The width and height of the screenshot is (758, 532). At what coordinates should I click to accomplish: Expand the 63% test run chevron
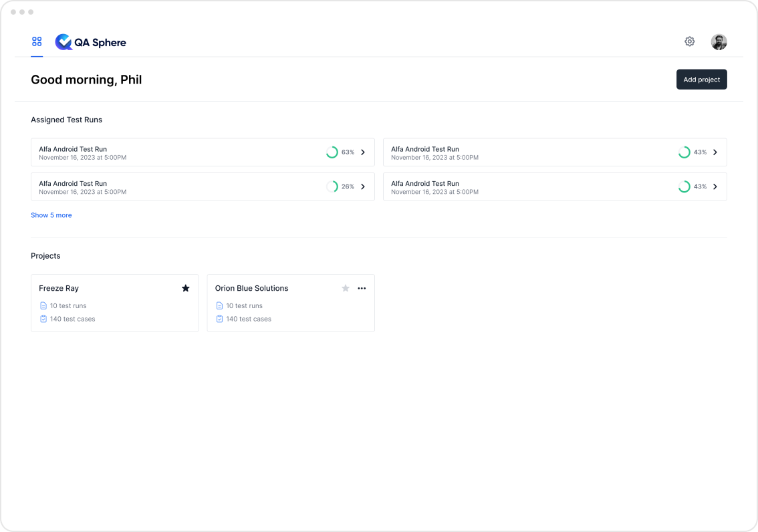click(363, 152)
